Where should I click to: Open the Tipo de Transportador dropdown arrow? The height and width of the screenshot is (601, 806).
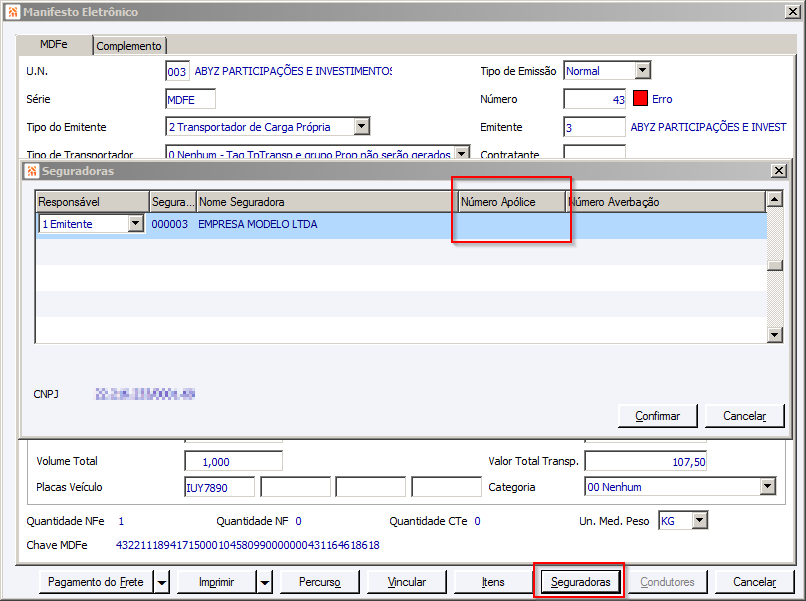pyautogui.click(x=462, y=153)
